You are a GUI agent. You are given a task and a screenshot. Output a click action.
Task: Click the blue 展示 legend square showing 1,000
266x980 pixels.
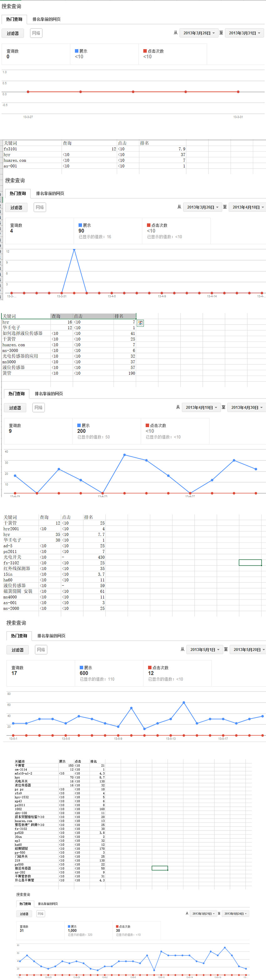(x=69, y=926)
